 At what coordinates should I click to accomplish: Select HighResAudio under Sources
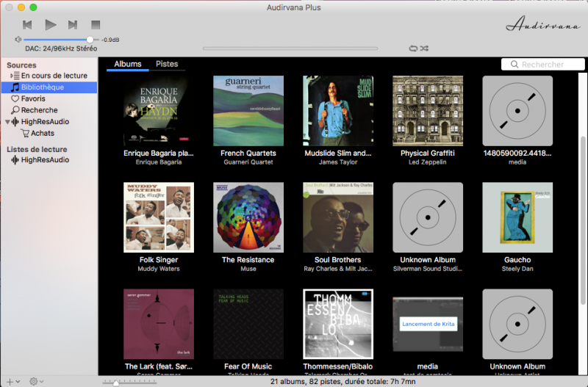click(x=40, y=122)
